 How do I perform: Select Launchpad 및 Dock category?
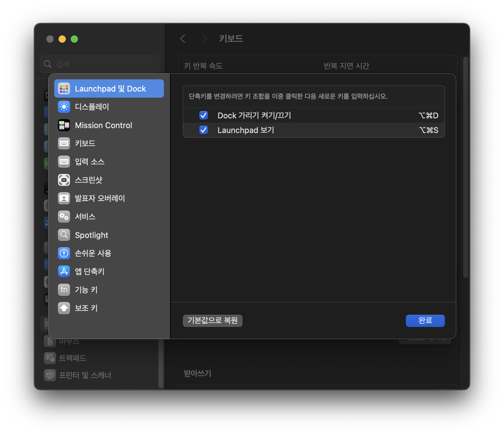point(109,88)
